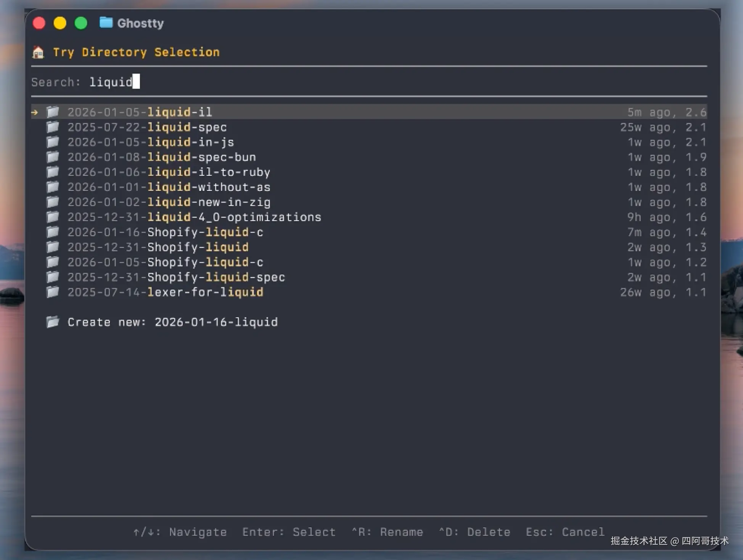The height and width of the screenshot is (560, 743).
Task: Choose 2025-12-31-Shopify-liquid-spec entry
Action: 176,277
